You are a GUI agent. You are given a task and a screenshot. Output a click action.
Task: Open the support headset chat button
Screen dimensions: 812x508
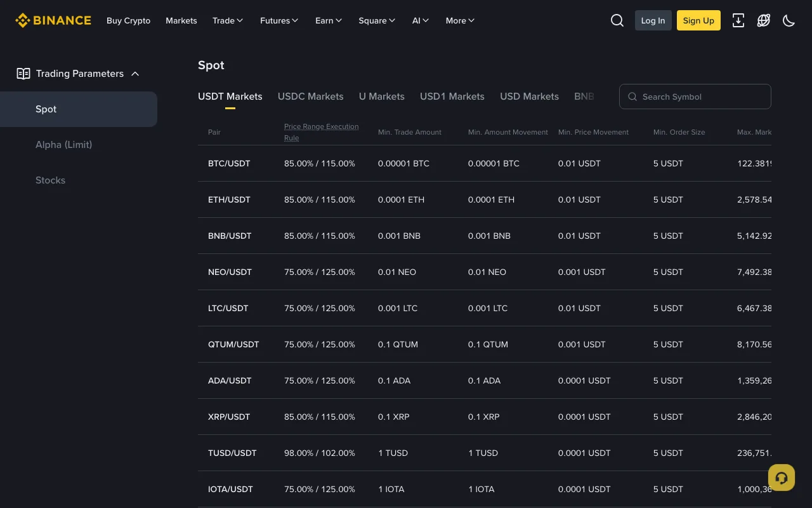coord(782,478)
